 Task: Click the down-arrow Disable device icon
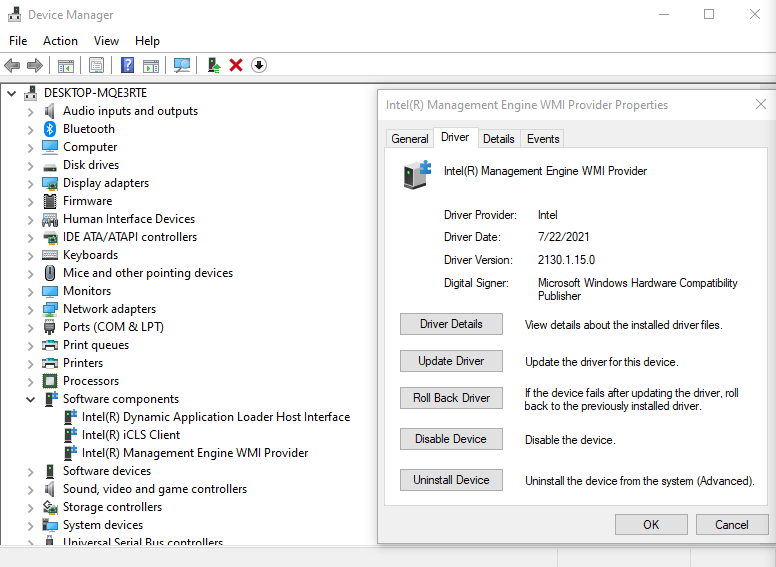[x=259, y=65]
